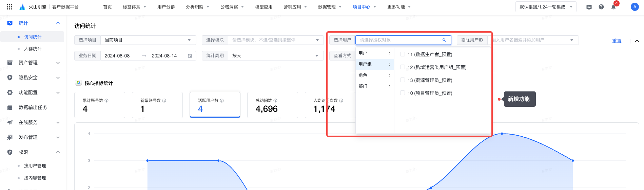The width and height of the screenshot is (644, 190).
Task: Click the permissions shield icon
Action: tap(10, 152)
